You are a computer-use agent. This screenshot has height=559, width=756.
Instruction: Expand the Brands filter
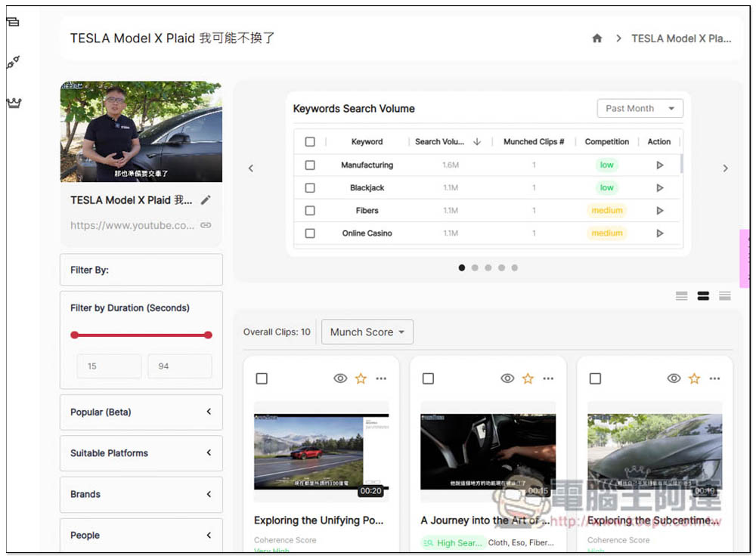(x=141, y=494)
